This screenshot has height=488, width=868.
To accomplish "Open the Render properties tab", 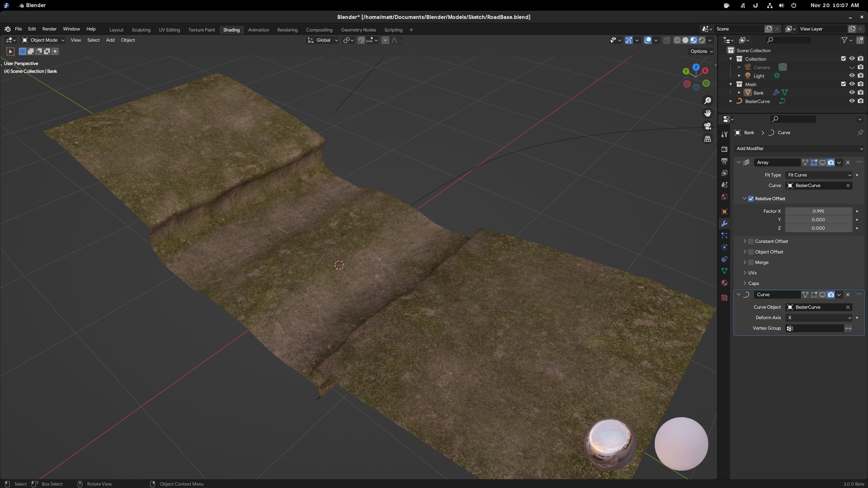I will [724, 149].
